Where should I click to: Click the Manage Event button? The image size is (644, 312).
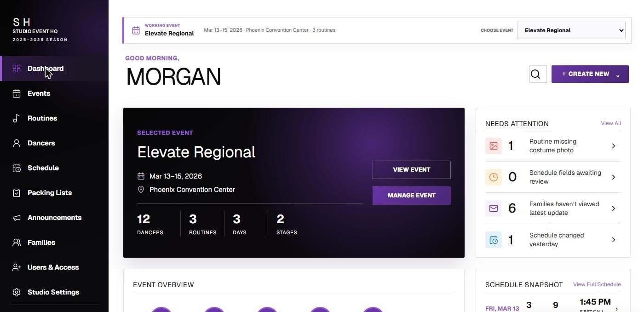[411, 196]
